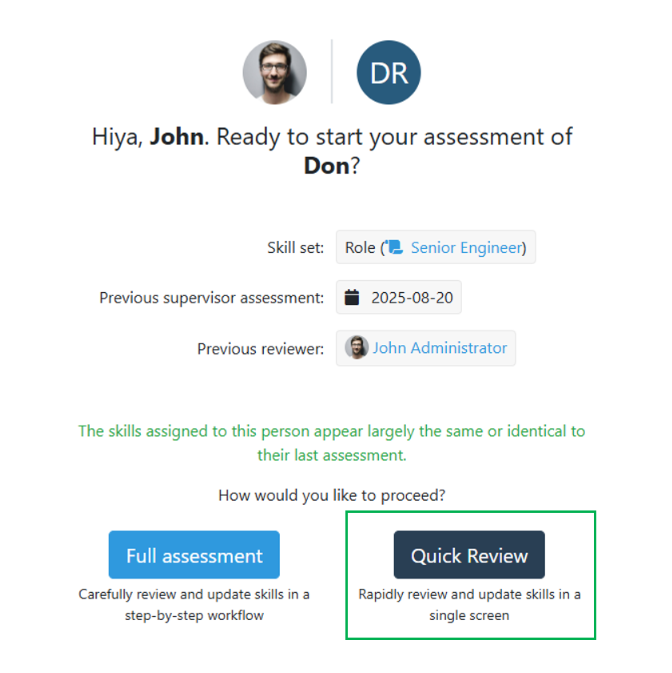Image resolution: width=672 pixels, height=673 pixels.
Task: Click the small reviewer avatar photo
Action: [x=356, y=348]
